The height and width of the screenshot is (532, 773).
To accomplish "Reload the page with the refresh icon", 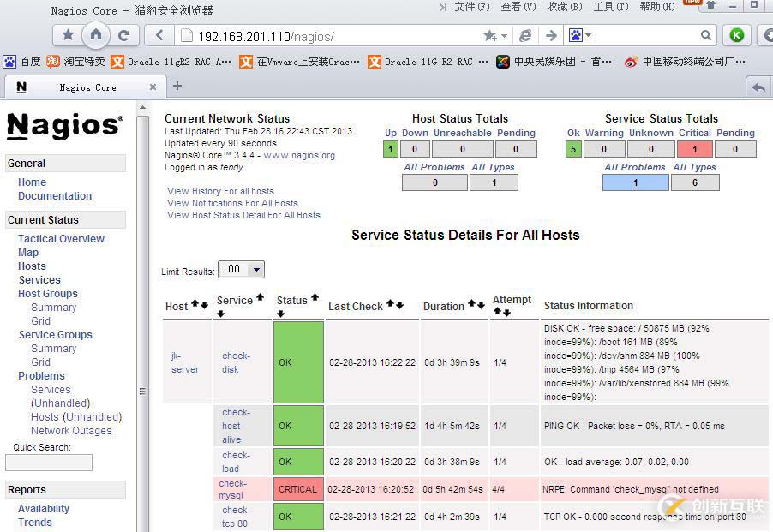I will (123, 35).
